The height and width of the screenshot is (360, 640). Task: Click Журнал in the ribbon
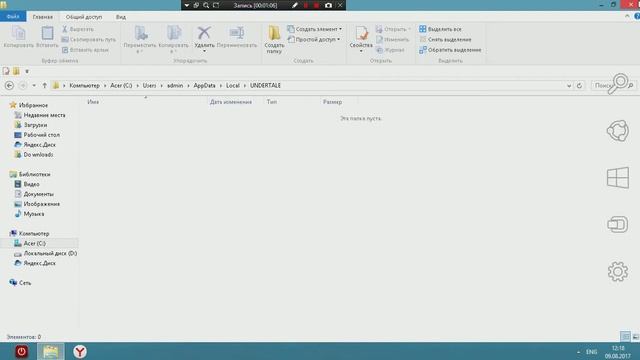[390, 50]
